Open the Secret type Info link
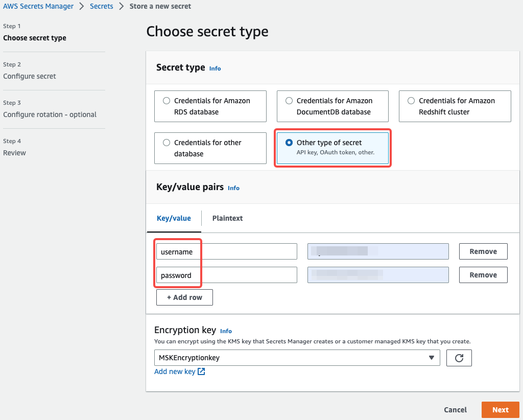This screenshot has height=420, width=523. point(215,68)
